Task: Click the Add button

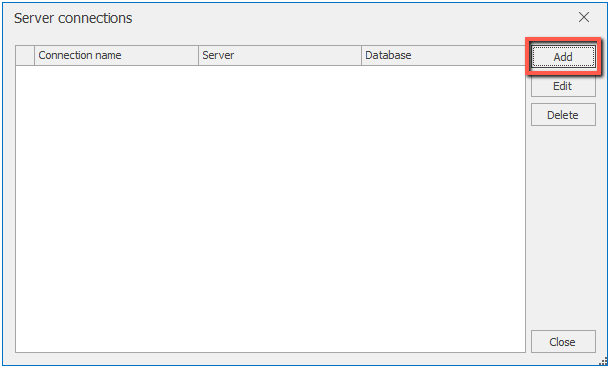Action: point(563,57)
